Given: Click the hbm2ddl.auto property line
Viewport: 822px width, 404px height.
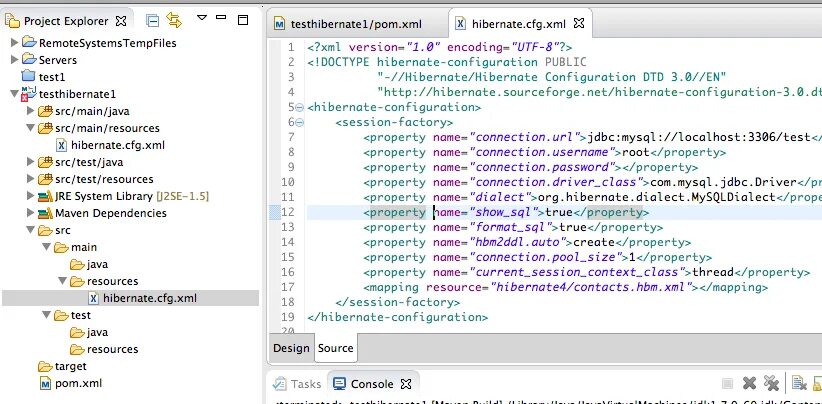Looking at the screenshot, I should [527, 243].
